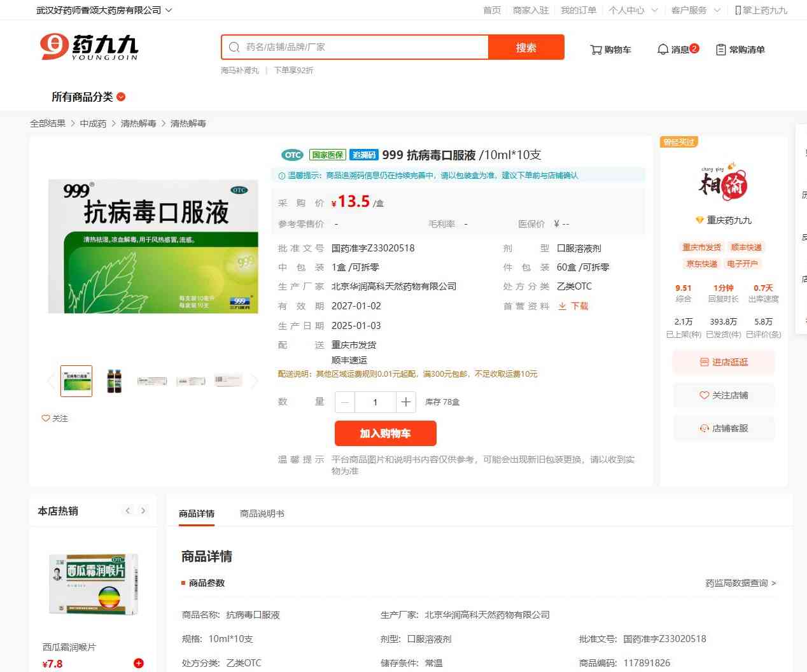Click the 药九九 YOUNGJOIN logo
Screen dimensions: 807x672
pos(89,48)
